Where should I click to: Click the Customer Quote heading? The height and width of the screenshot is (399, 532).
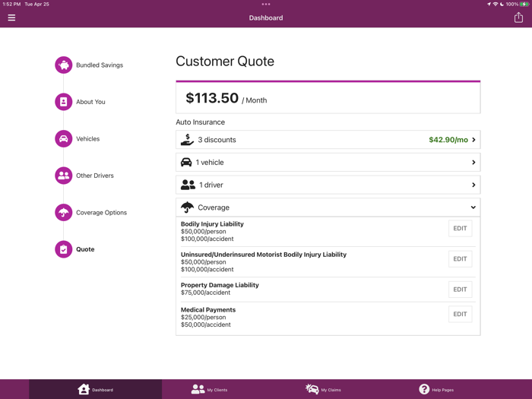tap(225, 62)
